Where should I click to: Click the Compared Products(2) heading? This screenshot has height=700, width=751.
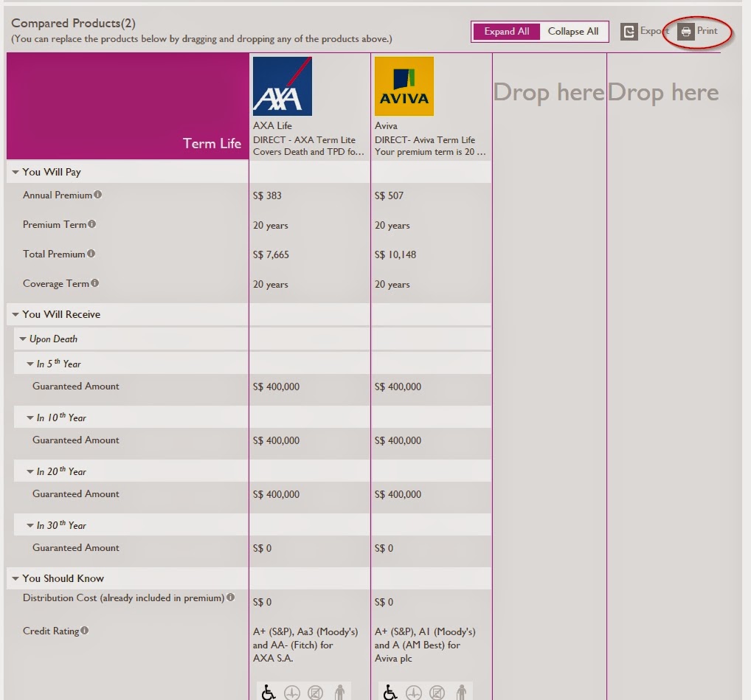[73, 23]
